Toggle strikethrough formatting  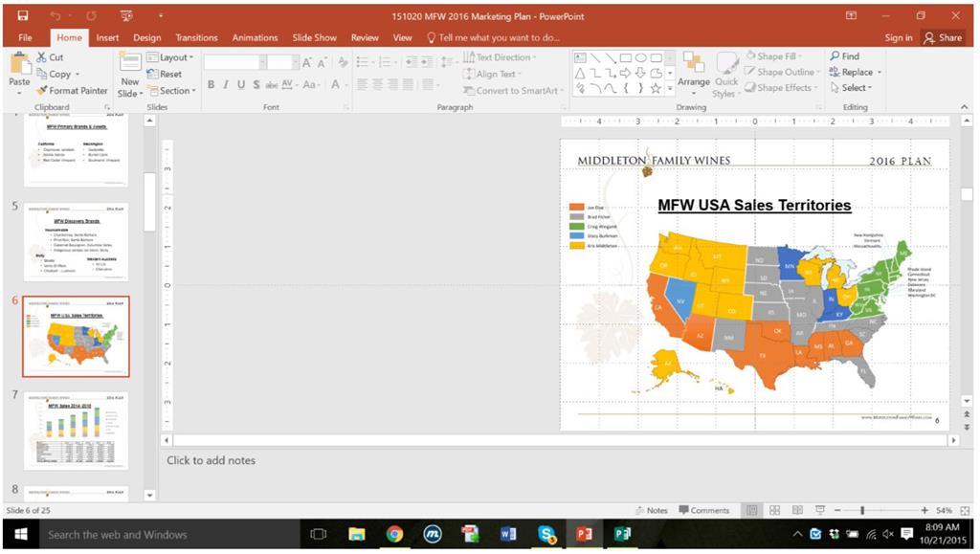tap(272, 84)
